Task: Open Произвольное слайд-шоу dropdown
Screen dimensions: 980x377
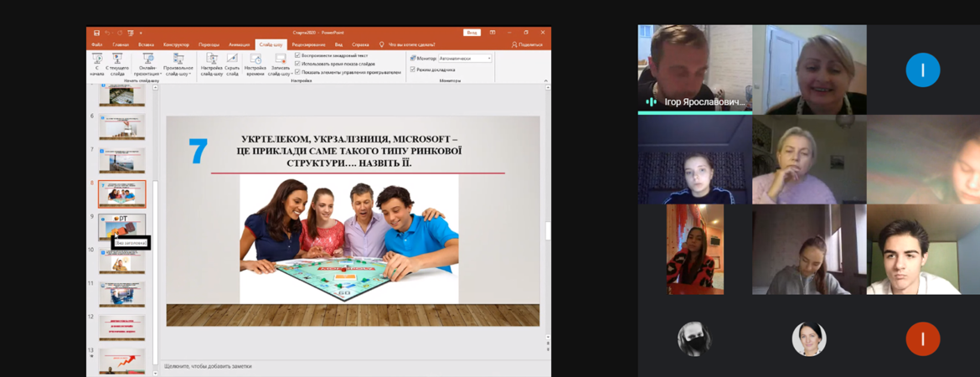Action: click(x=178, y=65)
